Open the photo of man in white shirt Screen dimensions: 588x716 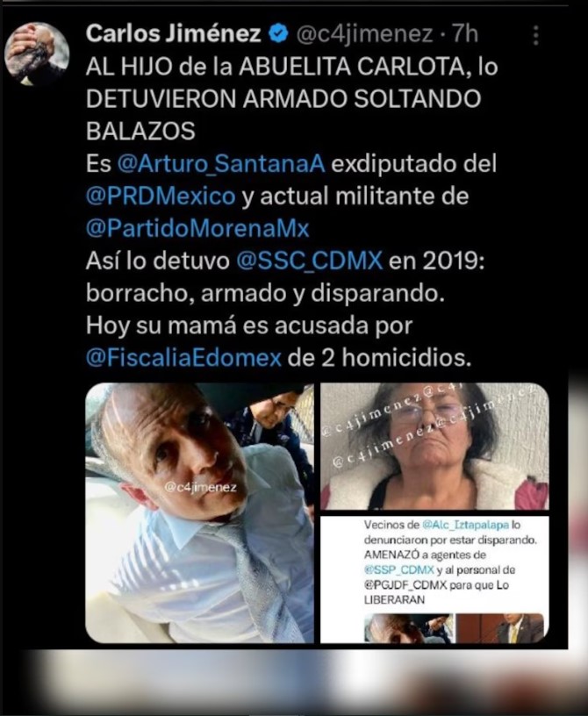point(199,513)
